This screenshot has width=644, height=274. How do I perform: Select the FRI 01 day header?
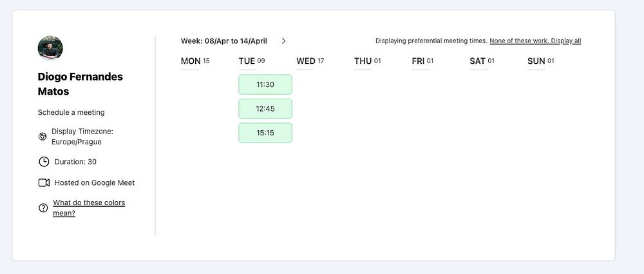tap(422, 61)
